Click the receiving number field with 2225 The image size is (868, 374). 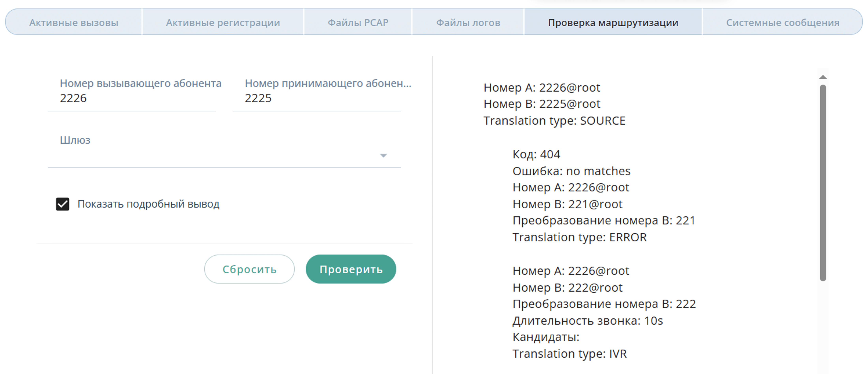317,98
